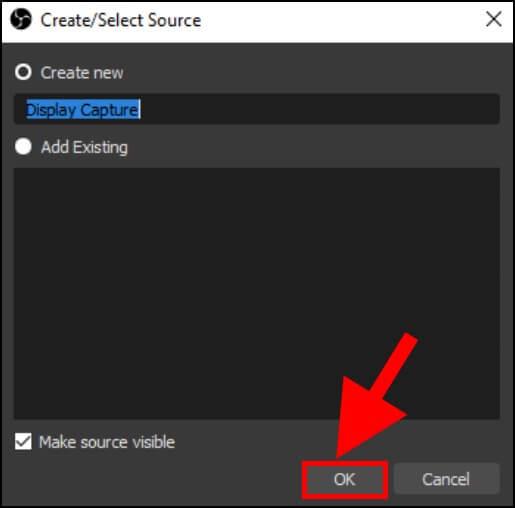Click into the Display Capture name field

click(x=256, y=109)
